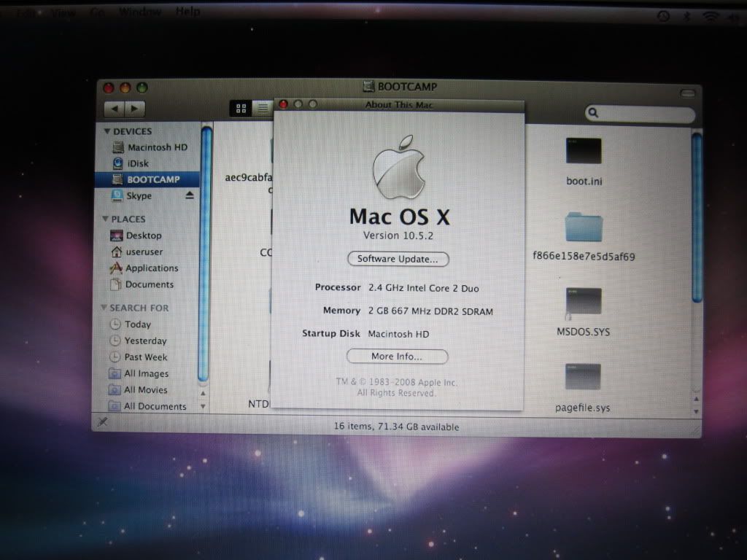Screen dimensions: 747x560
Task: Go forward with the Finder forward arrow
Action: [x=135, y=109]
